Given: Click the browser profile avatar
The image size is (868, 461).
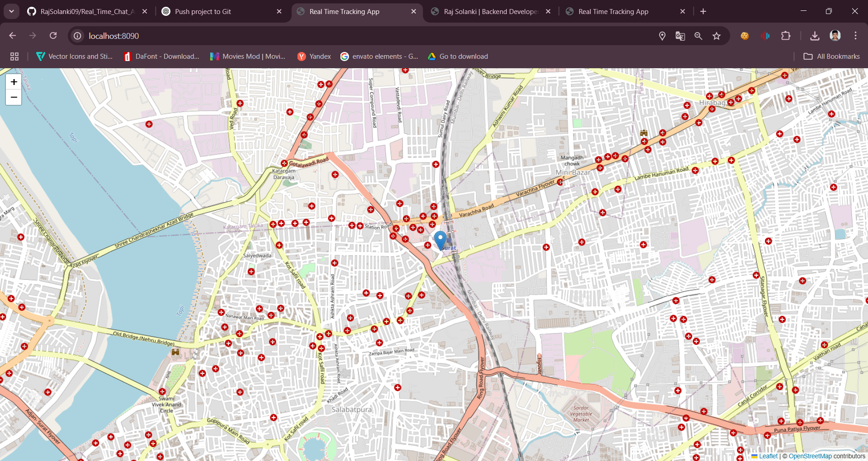Looking at the screenshot, I should point(836,36).
